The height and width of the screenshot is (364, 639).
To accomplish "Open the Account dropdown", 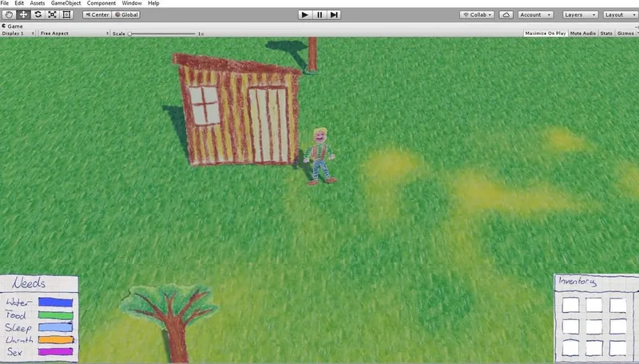I will click(x=535, y=14).
